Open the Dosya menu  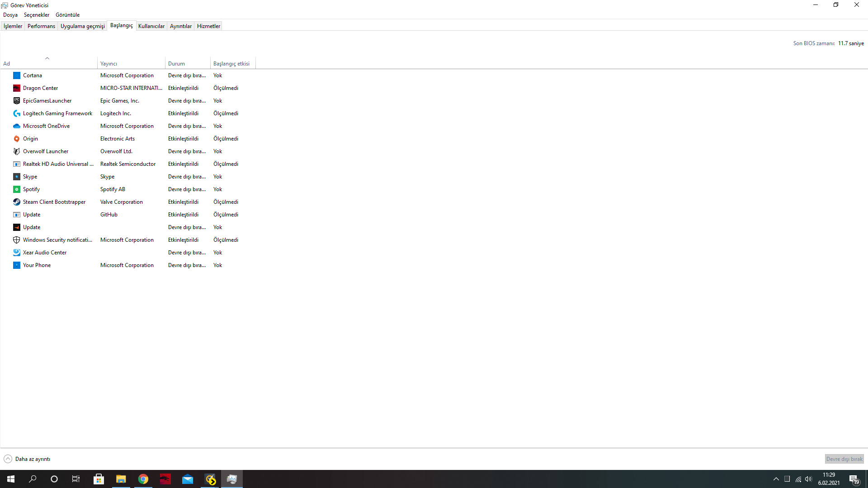click(x=10, y=15)
